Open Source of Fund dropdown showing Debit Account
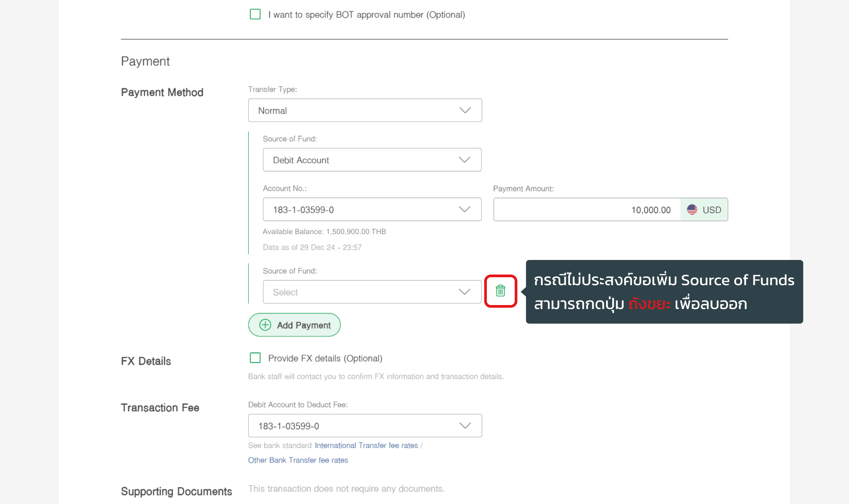Image resolution: width=849 pixels, height=504 pixels. coord(372,159)
